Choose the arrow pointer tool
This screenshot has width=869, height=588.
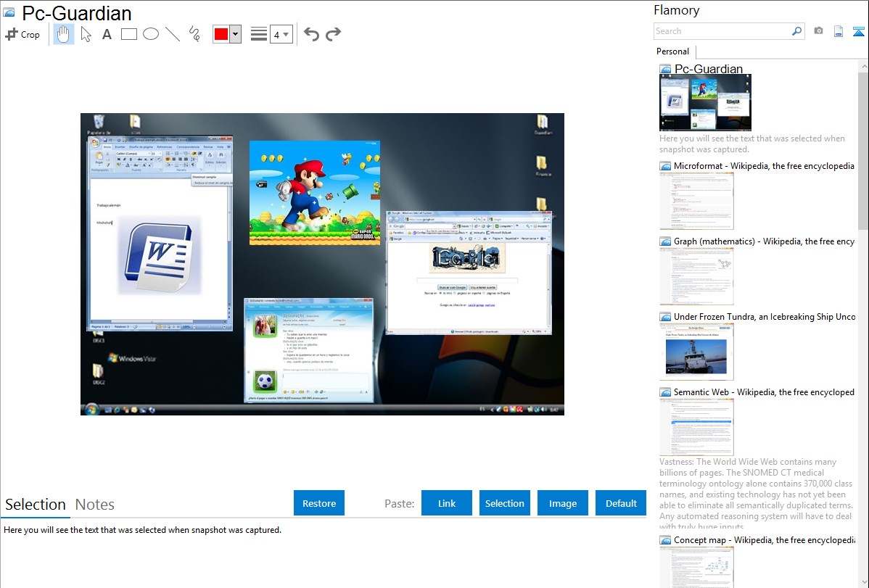point(86,34)
